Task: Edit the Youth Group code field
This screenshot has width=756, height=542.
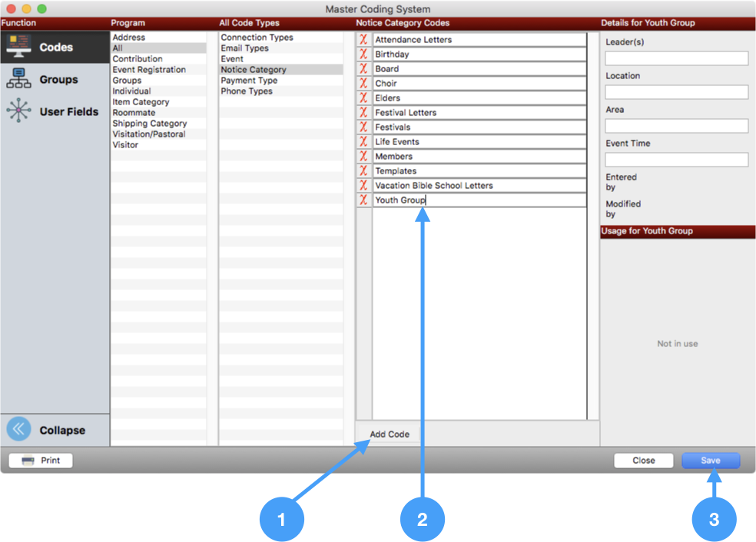Action: point(479,200)
